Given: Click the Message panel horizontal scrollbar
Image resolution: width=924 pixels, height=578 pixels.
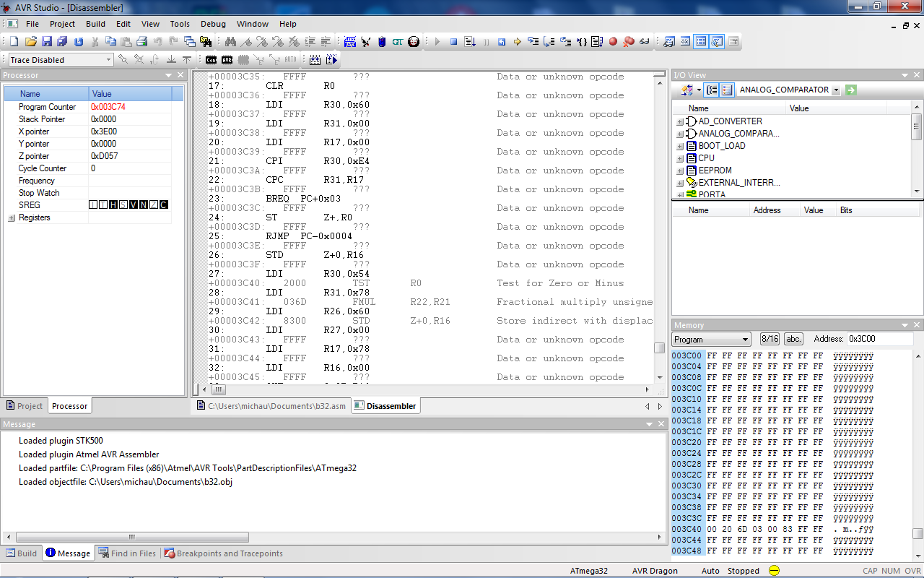Looking at the screenshot, I should [x=132, y=538].
